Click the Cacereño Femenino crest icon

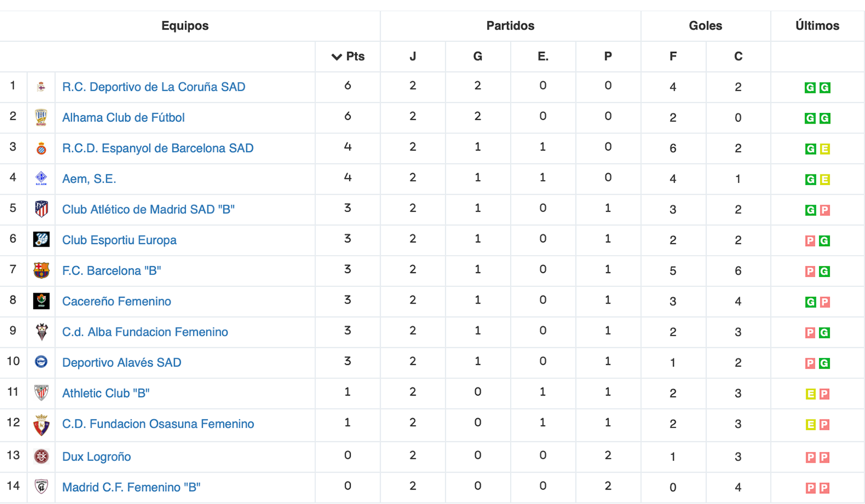pos(41,301)
